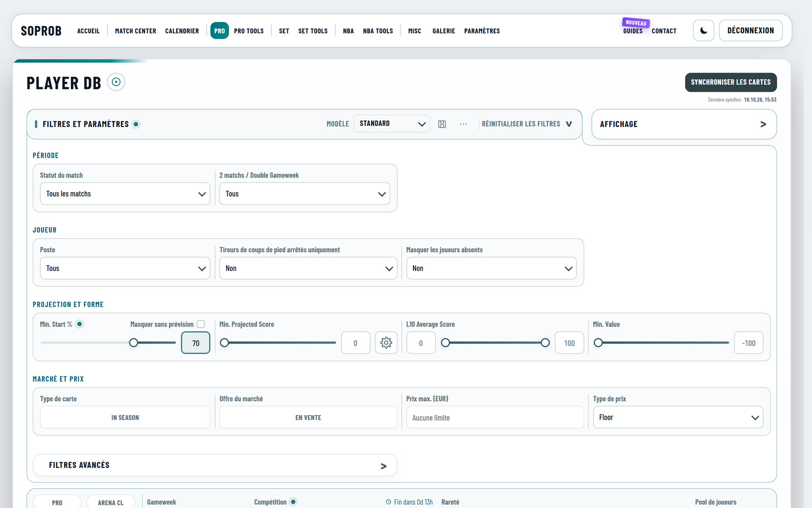This screenshot has width=812, height=508.
Task: Click the L10 Average Score right slider handle
Action: click(545, 343)
